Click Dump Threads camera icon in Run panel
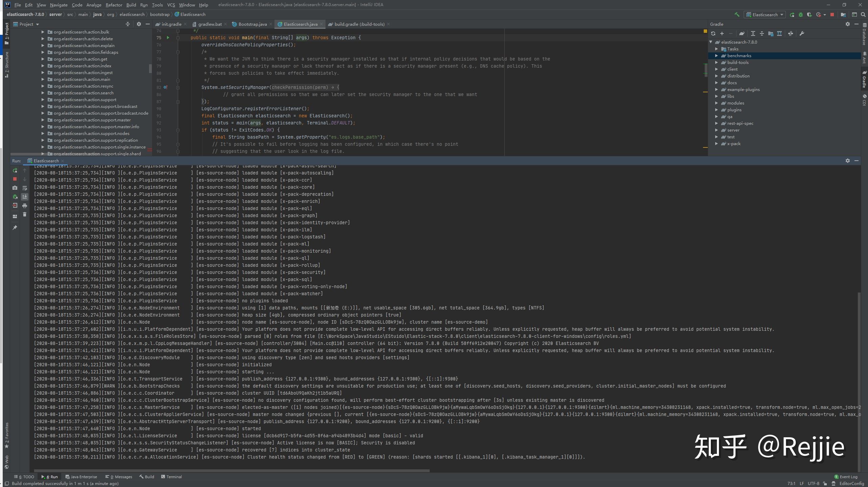This screenshot has height=487, width=868. coord(15,188)
